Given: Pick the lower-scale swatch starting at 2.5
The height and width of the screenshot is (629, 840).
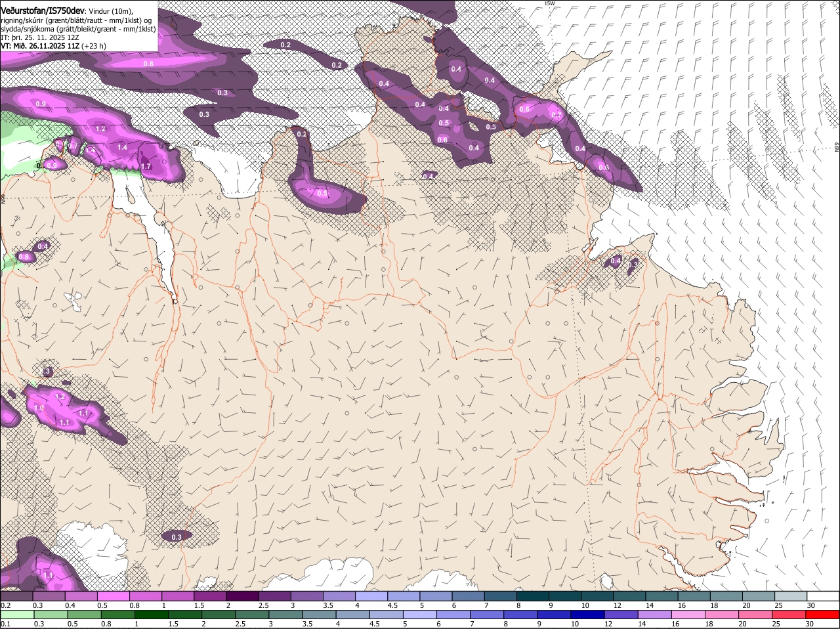Looking at the screenshot, I should pyautogui.click(x=252, y=615).
